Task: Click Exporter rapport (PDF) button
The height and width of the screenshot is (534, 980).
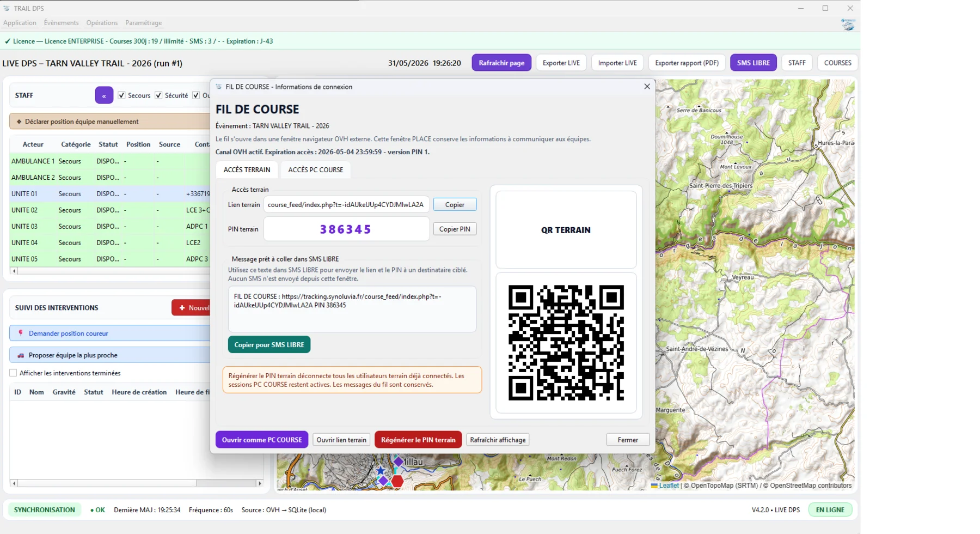Action: coord(687,63)
